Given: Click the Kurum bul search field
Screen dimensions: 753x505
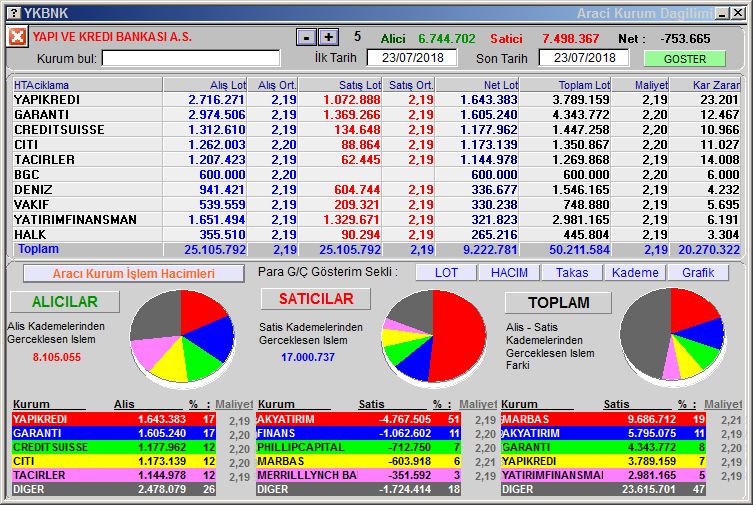Looking at the screenshot, I should 191,59.
